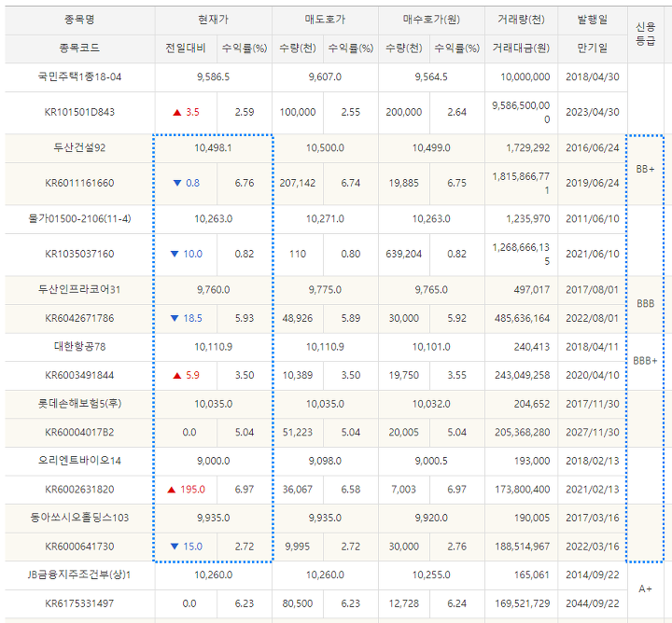Screen dimensions: 672x623
Task: Select code KR6002631820
Action: 79,490
